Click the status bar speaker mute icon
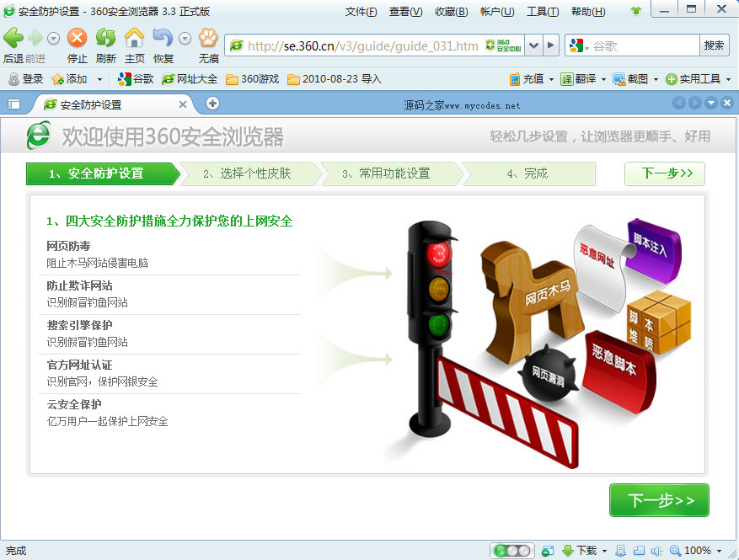This screenshot has width=739, height=560. pos(656,550)
